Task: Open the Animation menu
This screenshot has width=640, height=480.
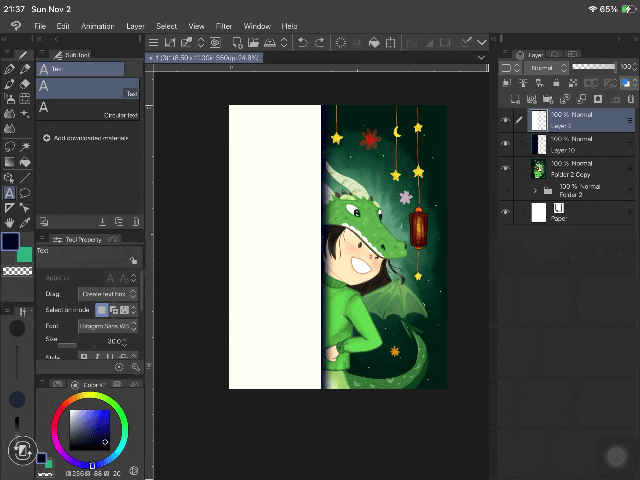Action: pos(97,25)
